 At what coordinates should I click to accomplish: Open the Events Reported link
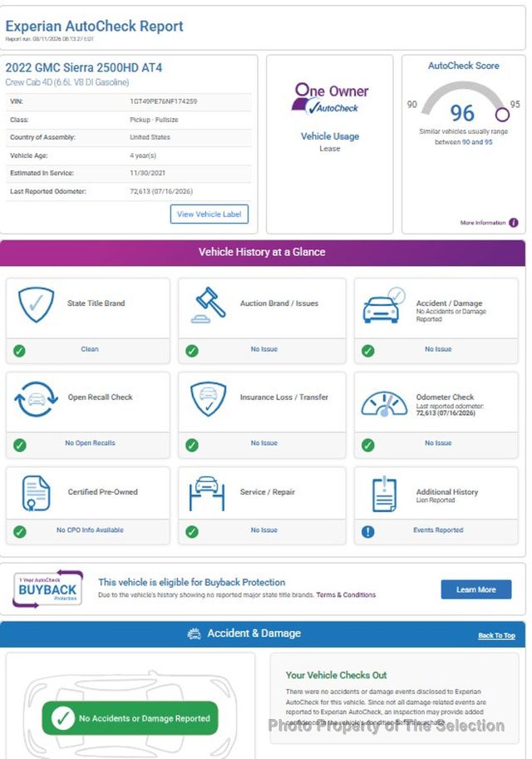[x=438, y=530]
